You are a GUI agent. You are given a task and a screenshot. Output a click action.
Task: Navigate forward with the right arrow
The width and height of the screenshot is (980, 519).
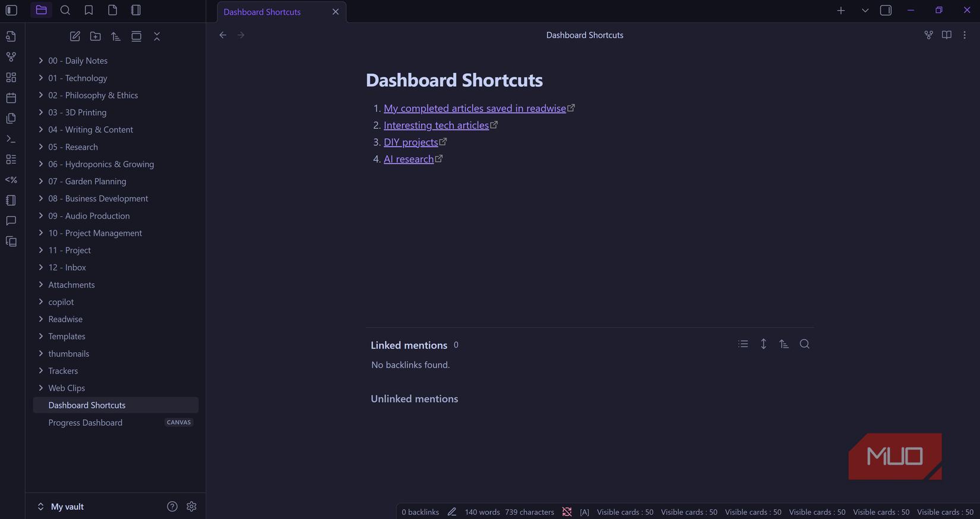point(241,35)
